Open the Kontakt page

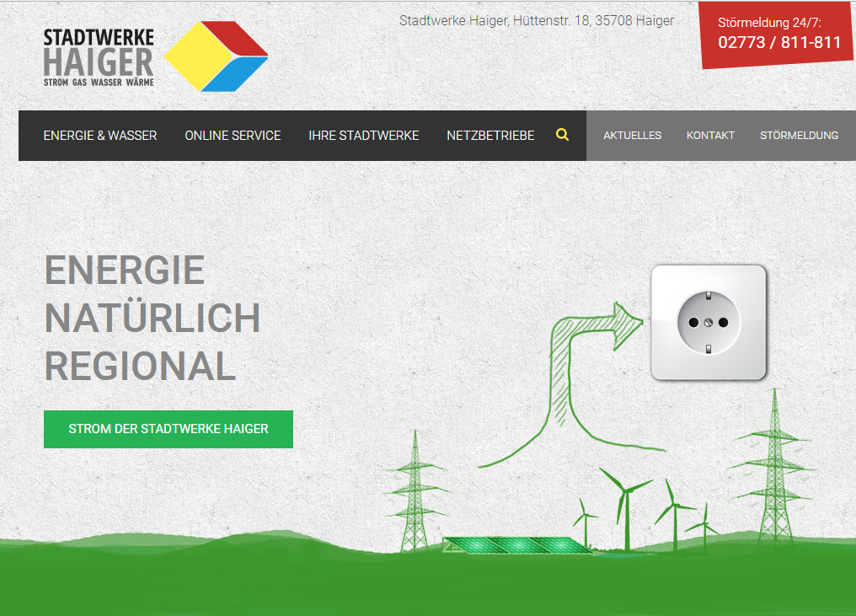pyautogui.click(x=710, y=136)
